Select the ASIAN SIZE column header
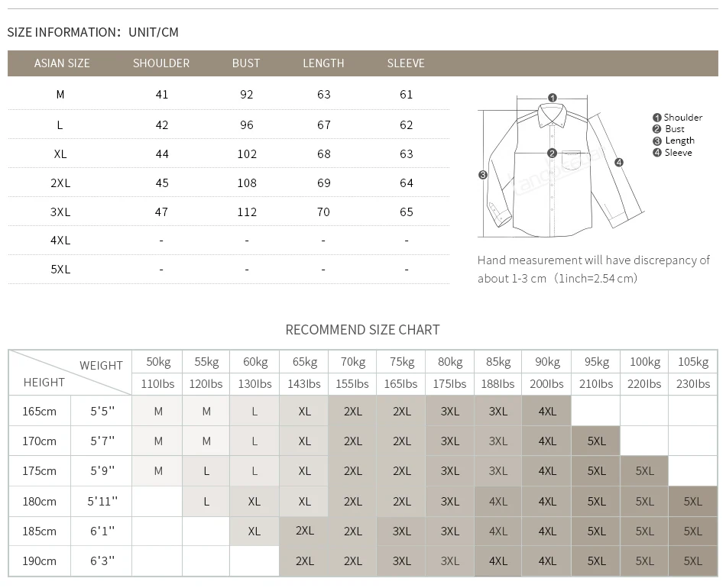This screenshot has height=588, width=726. (62, 63)
